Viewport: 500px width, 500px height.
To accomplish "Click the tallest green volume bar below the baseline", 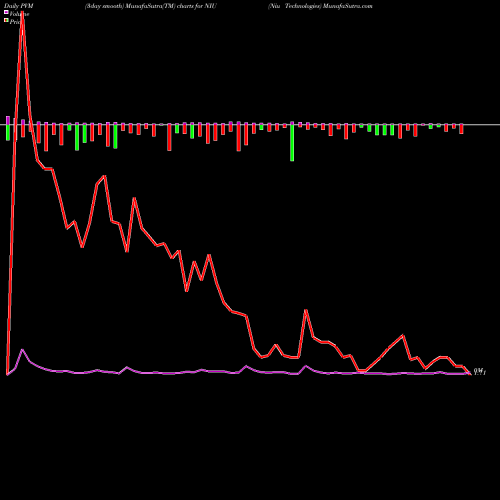I will pyautogui.click(x=292, y=143).
